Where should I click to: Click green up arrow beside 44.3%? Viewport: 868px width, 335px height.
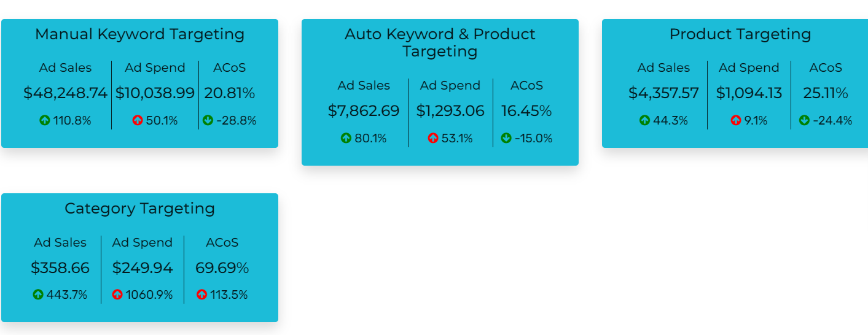pos(644,121)
